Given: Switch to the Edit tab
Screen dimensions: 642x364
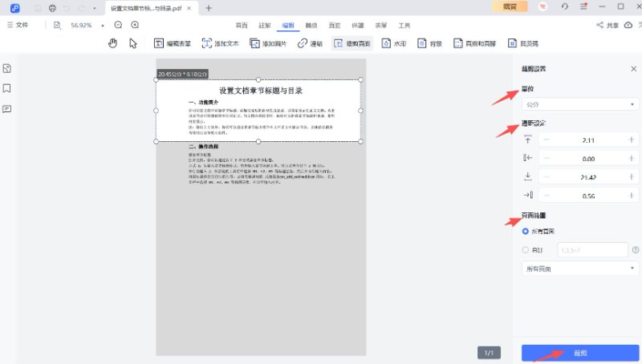Looking at the screenshot, I should 288,26.
